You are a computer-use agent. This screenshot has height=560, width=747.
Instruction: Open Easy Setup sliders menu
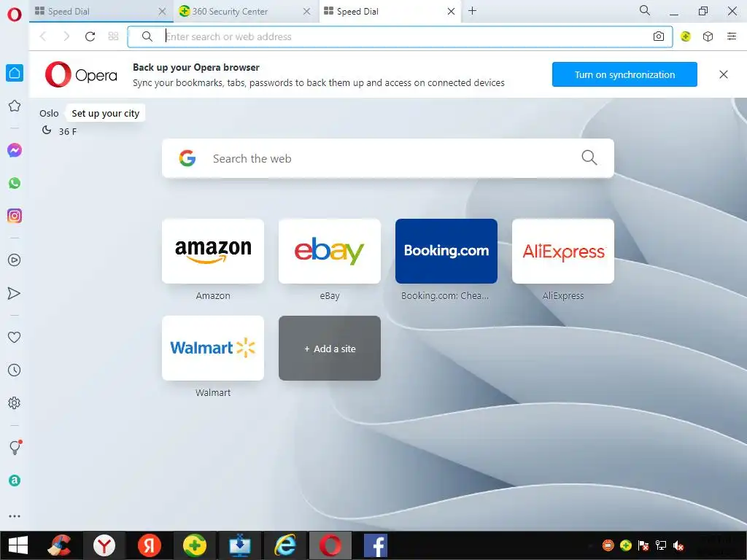click(732, 36)
